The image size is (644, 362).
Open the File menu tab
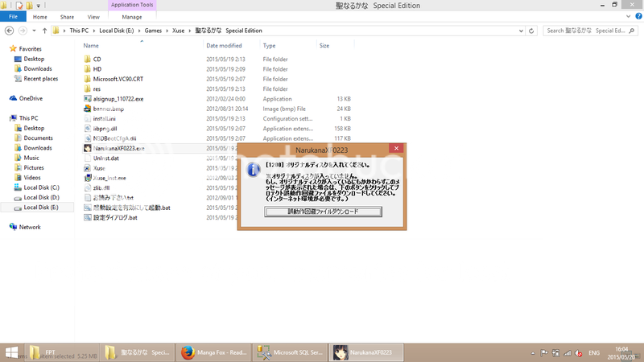(14, 16)
